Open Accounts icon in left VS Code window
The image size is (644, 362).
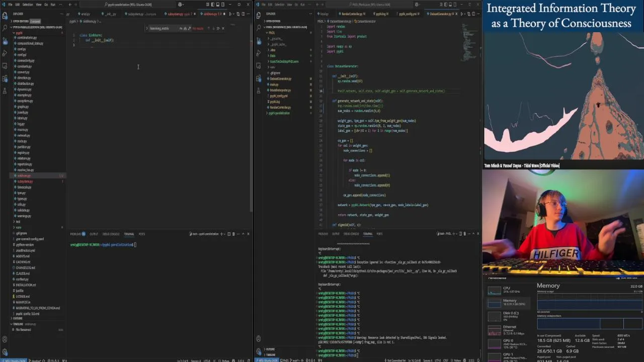pos(5,339)
